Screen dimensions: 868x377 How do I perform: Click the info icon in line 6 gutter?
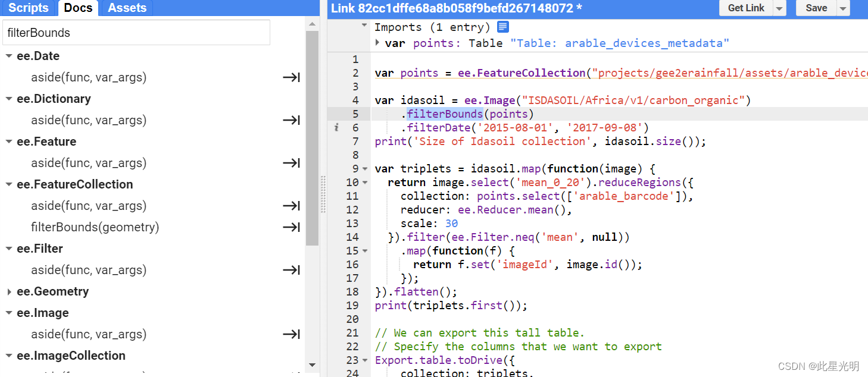click(336, 127)
